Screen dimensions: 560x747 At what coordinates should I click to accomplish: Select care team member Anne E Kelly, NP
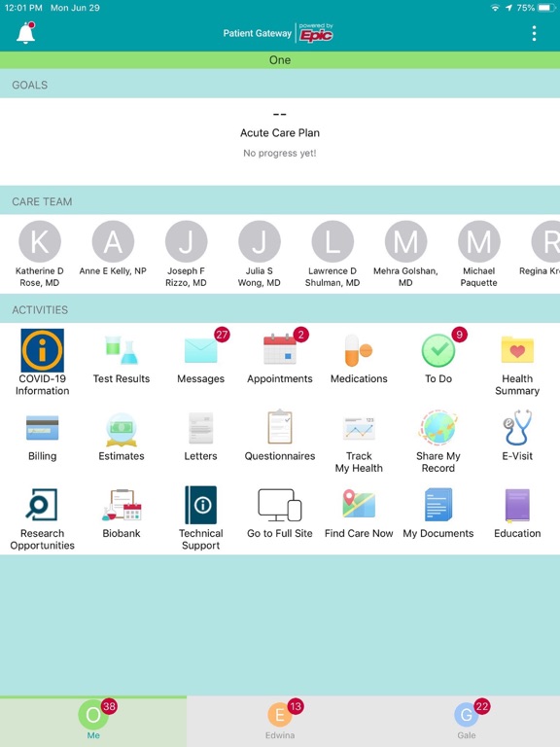113,249
